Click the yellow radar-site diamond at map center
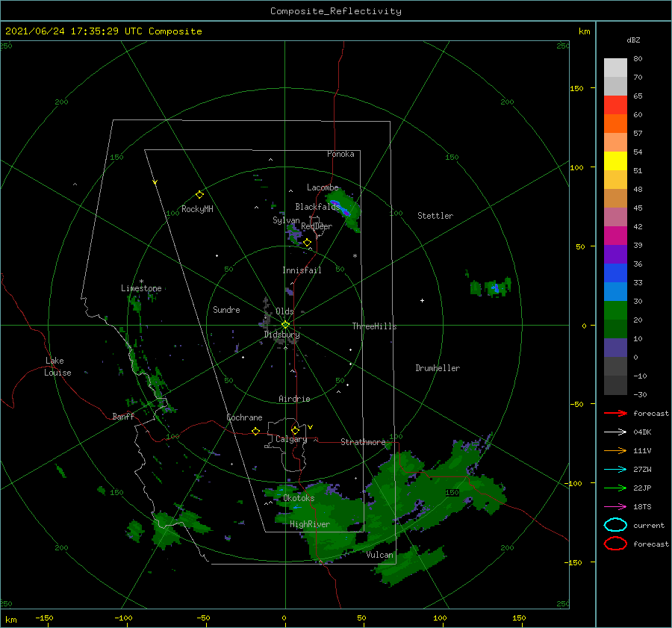This screenshot has height=628, width=672. point(285,325)
